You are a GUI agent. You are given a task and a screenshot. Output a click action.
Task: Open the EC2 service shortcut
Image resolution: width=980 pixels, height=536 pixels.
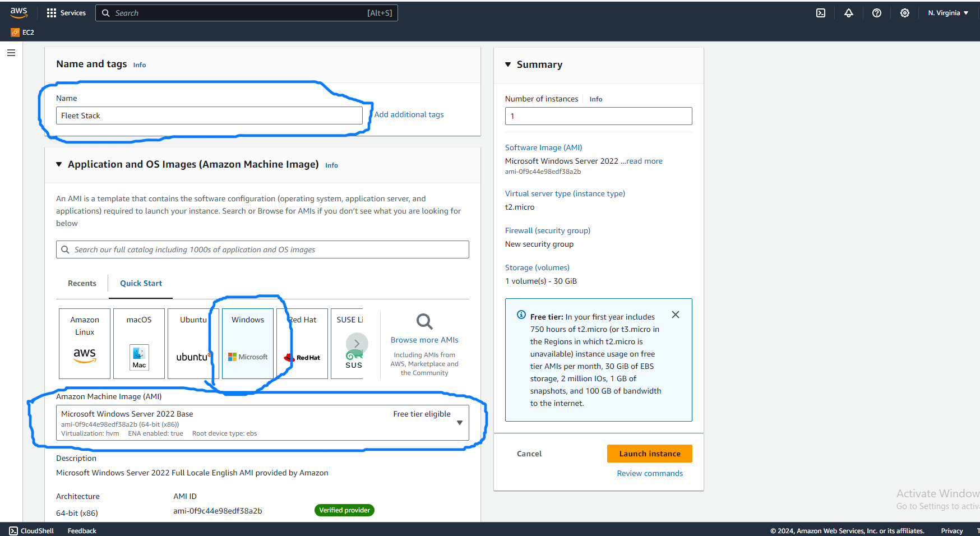[x=22, y=33]
